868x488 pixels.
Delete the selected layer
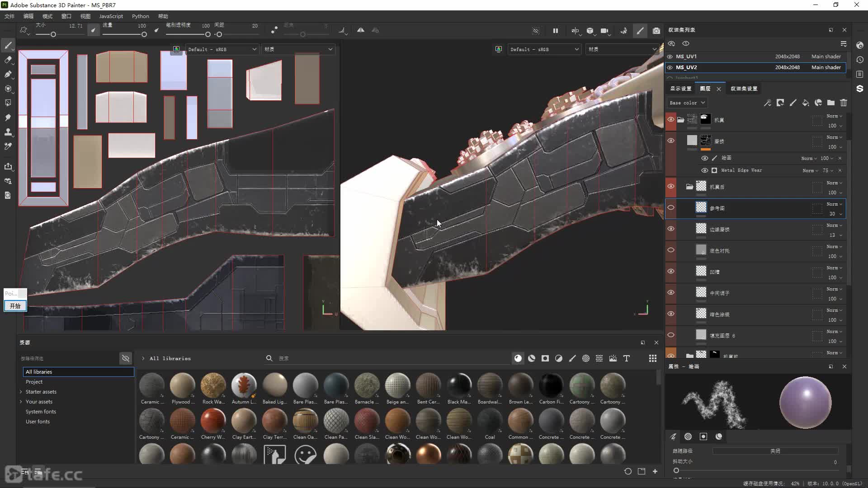point(844,103)
